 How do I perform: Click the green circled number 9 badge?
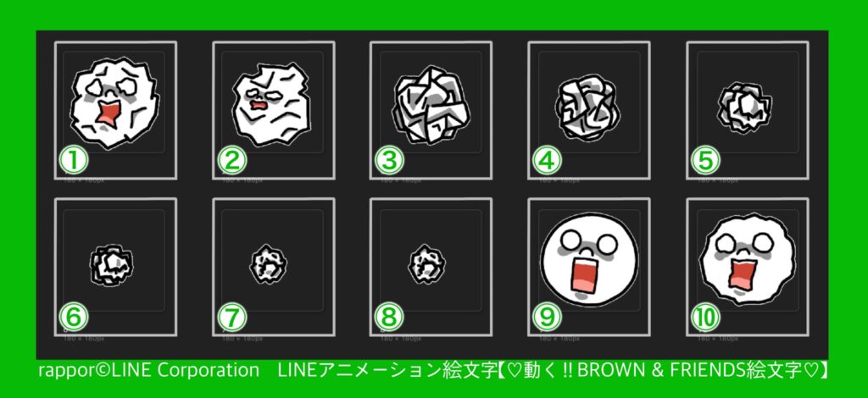pos(547,318)
